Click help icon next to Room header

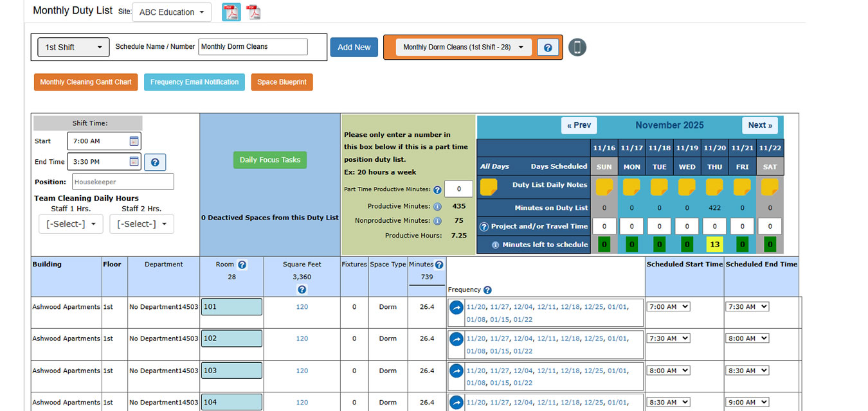tap(242, 265)
